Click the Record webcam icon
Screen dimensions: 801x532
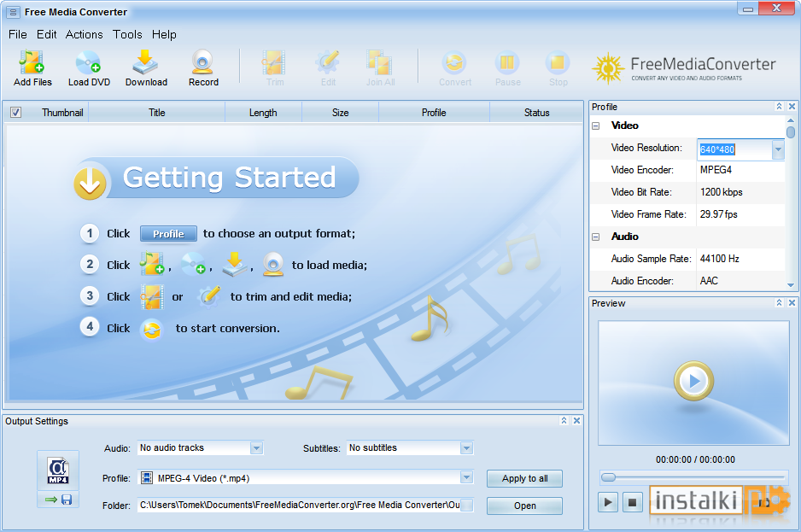(202, 62)
